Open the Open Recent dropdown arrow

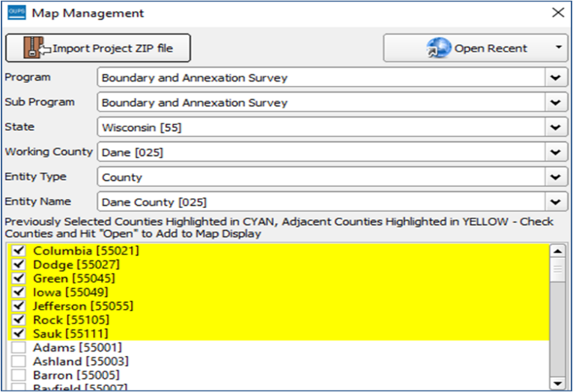(x=558, y=48)
